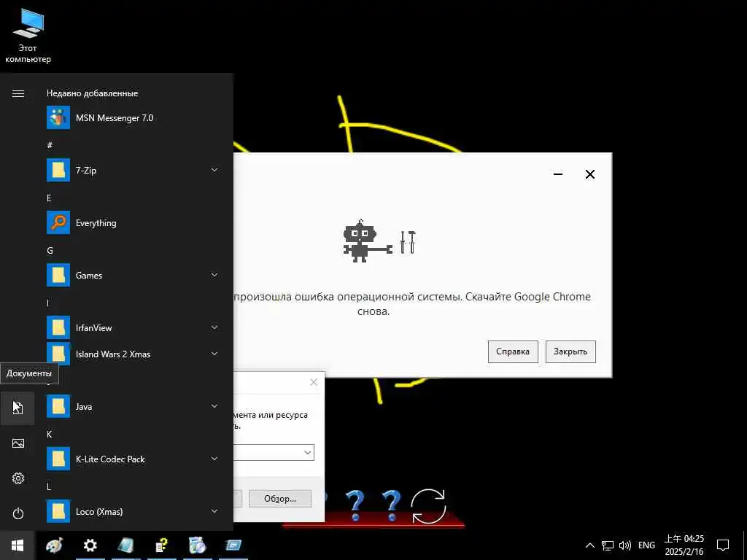Open Pictures from Start sidebar
The height and width of the screenshot is (560, 747).
click(x=18, y=443)
